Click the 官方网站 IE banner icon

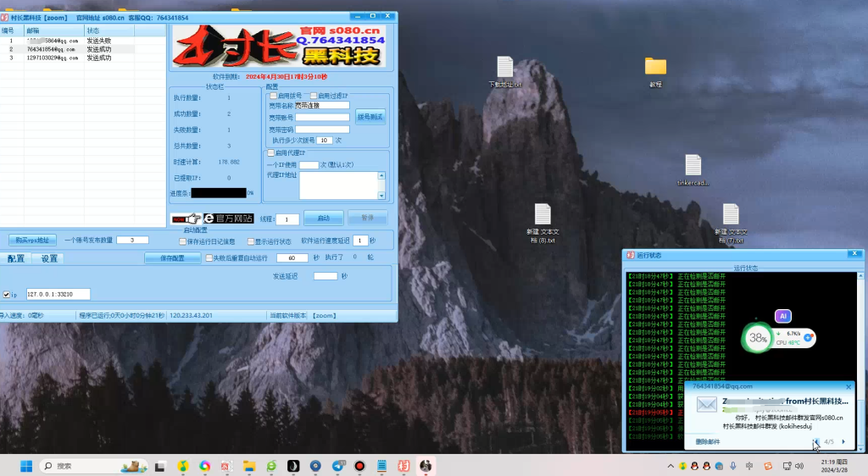tap(213, 218)
